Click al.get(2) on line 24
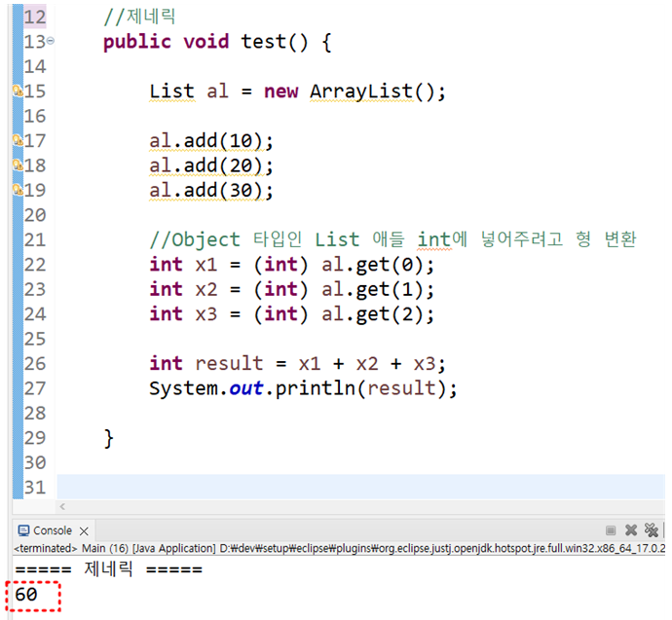The image size is (672, 620). coord(372,314)
